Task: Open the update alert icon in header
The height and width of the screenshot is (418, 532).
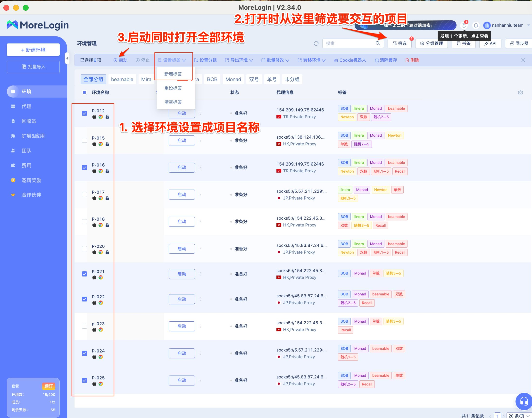Action: [464, 25]
